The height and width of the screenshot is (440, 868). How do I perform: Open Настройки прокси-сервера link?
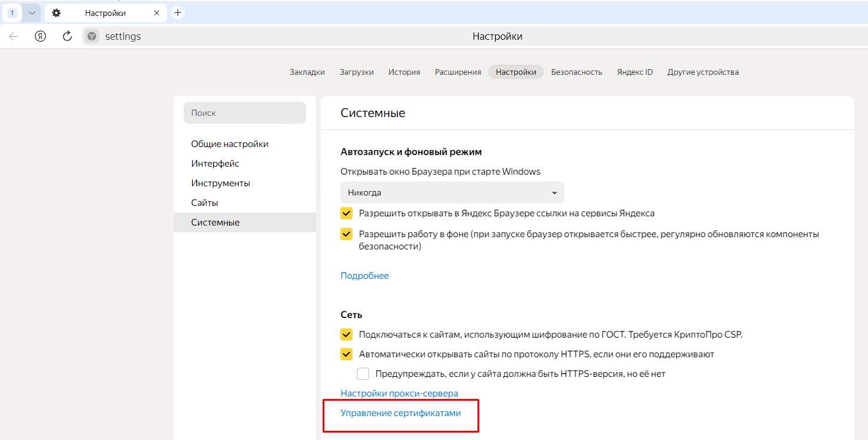pyautogui.click(x=399, y=393)
